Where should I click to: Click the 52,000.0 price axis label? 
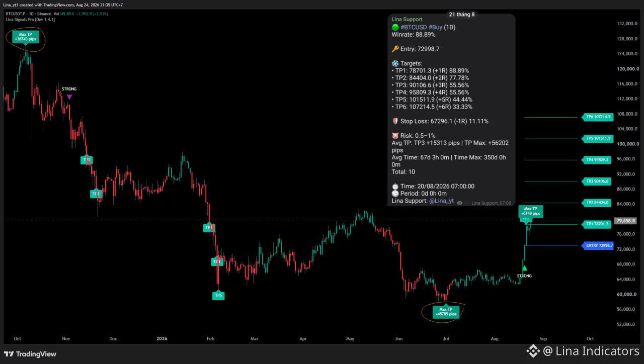coord(627,324)
